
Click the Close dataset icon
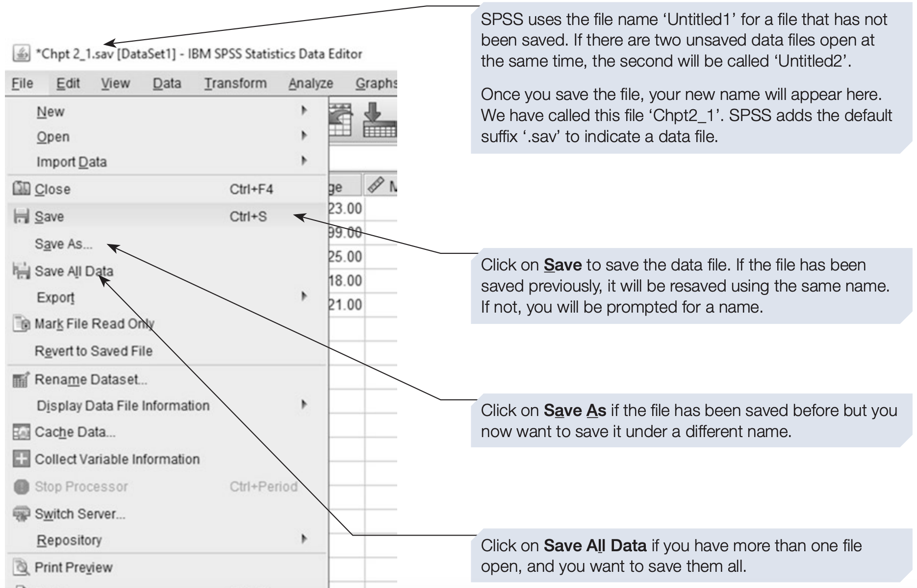pyautogui.click(x=21, y=189)
